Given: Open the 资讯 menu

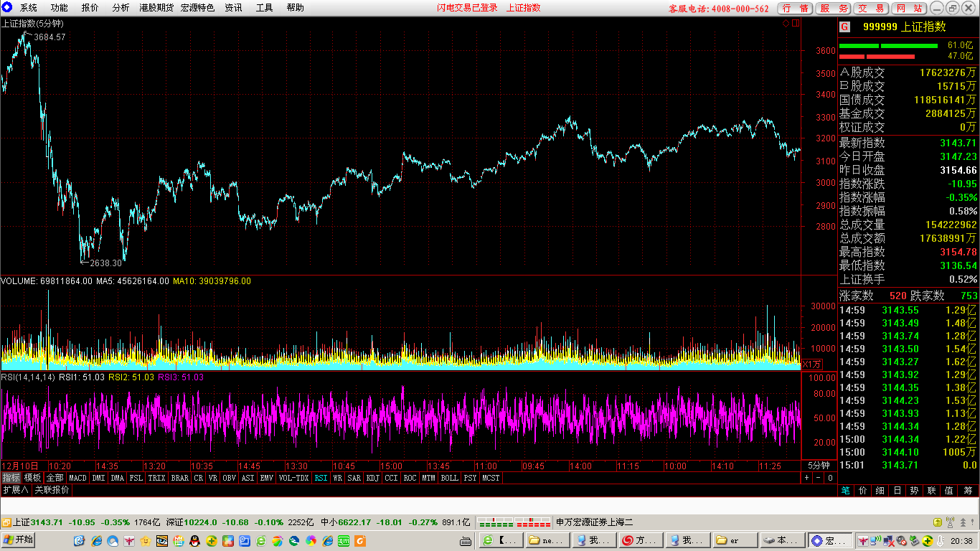Looking at the screenshot, I should [x=233, y=8].
